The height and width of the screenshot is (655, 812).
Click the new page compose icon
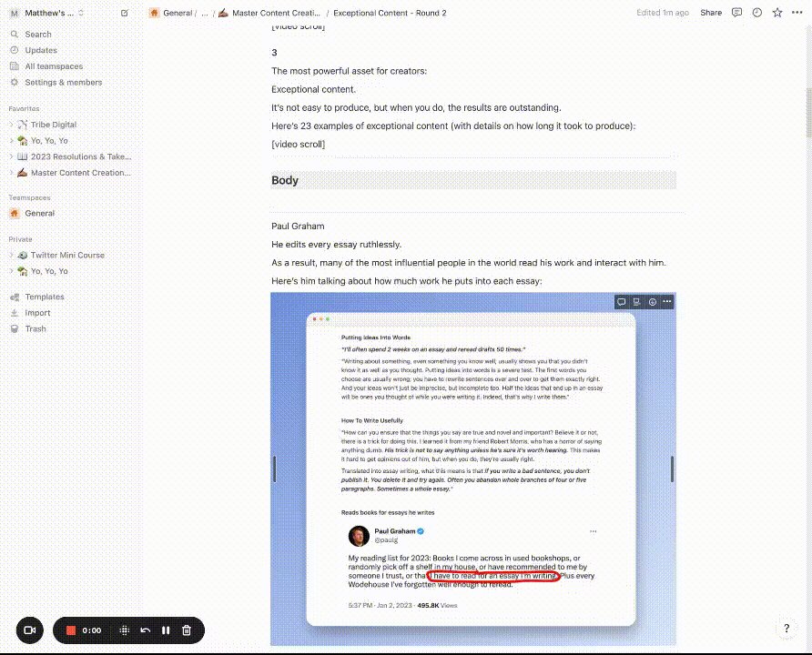pyautogui.click(x=125, y=13)
